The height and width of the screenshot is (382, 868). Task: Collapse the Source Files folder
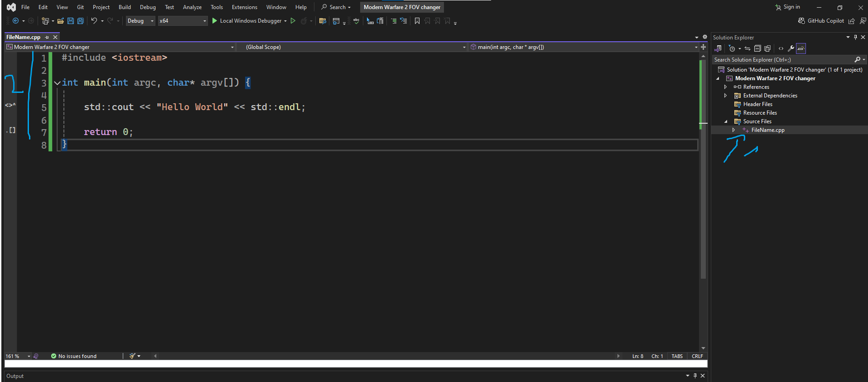click(726, 121)
